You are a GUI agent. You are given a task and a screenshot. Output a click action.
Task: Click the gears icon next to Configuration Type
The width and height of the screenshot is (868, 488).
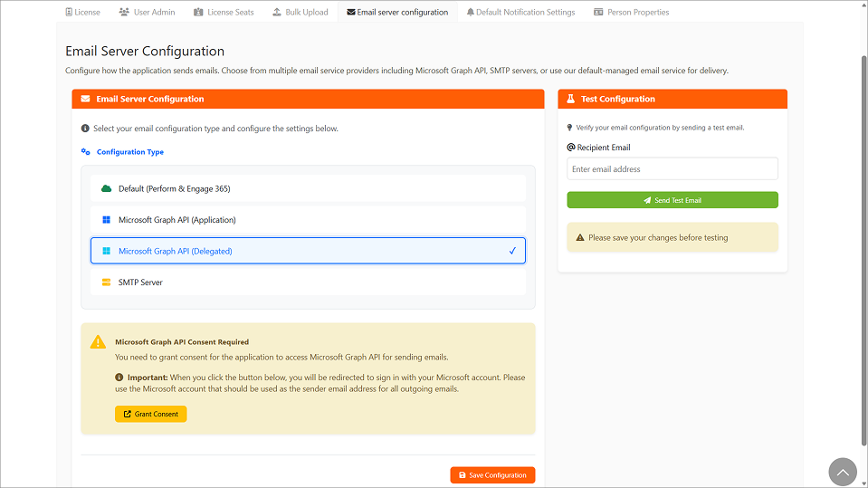86,152
